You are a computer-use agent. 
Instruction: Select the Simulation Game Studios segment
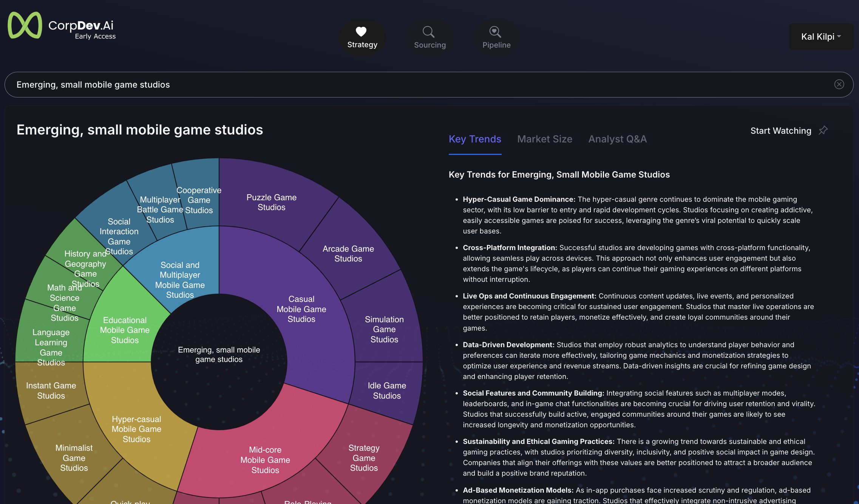point(384,329)
